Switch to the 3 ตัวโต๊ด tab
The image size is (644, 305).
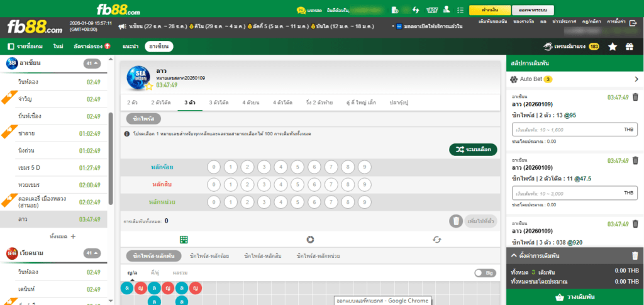(218, 103)
